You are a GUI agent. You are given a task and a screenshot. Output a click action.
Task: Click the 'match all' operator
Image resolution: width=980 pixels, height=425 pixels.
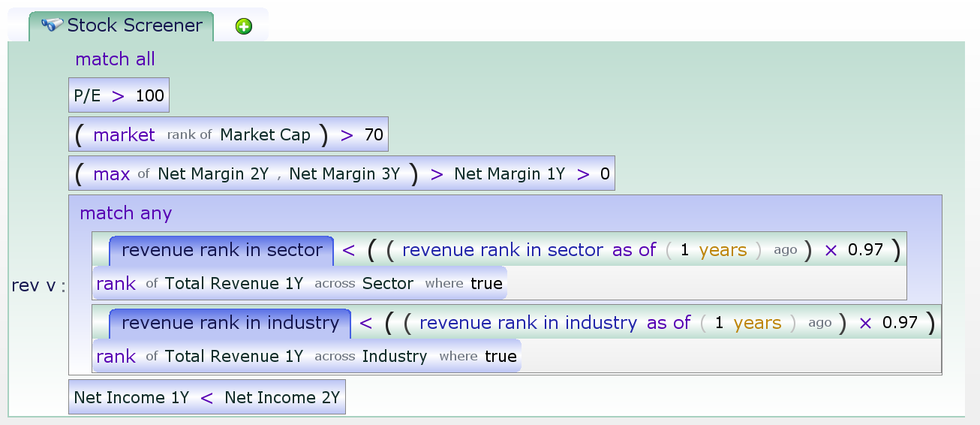pos(115,59)
